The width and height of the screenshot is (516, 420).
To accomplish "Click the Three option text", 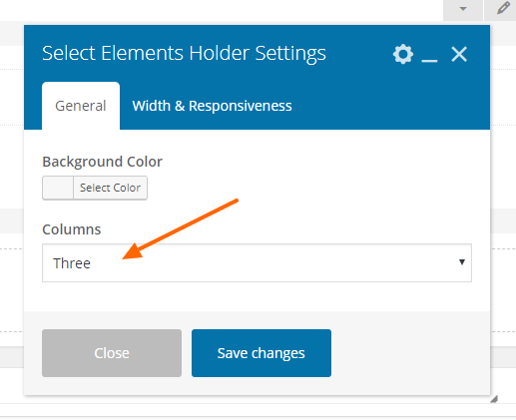I will [x=72, y=263].
